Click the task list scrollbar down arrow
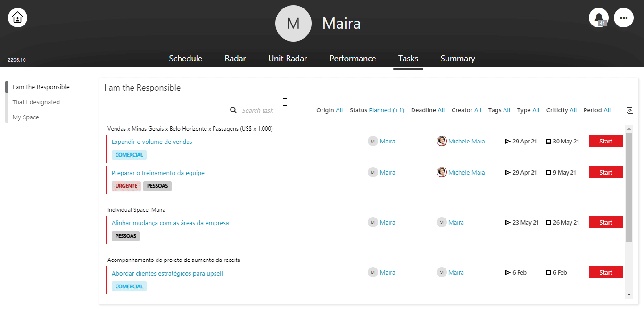Screen dimensions: 644x310 pyautogui.click(x=629, y=294)
